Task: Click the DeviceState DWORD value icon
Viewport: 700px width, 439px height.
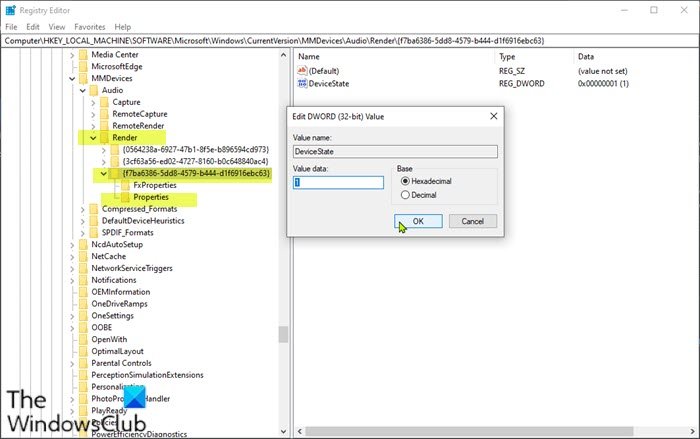Action: click(x=302, y=83)
